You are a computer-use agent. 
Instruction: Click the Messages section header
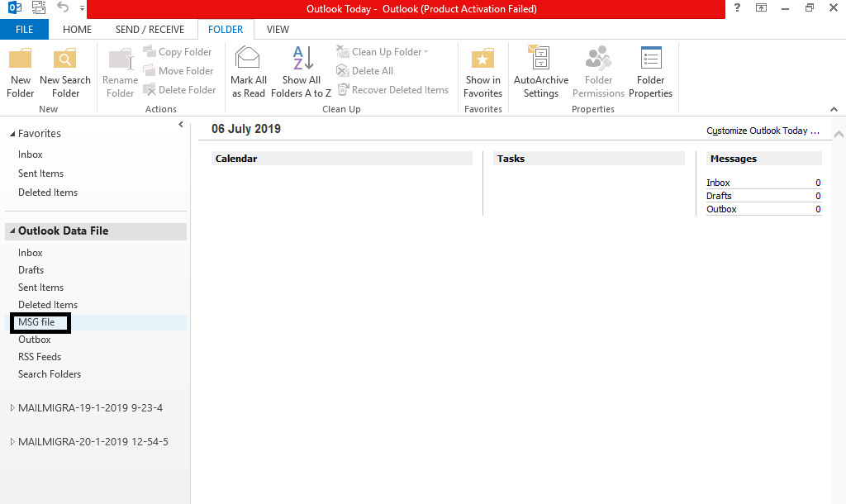point(764,159)
